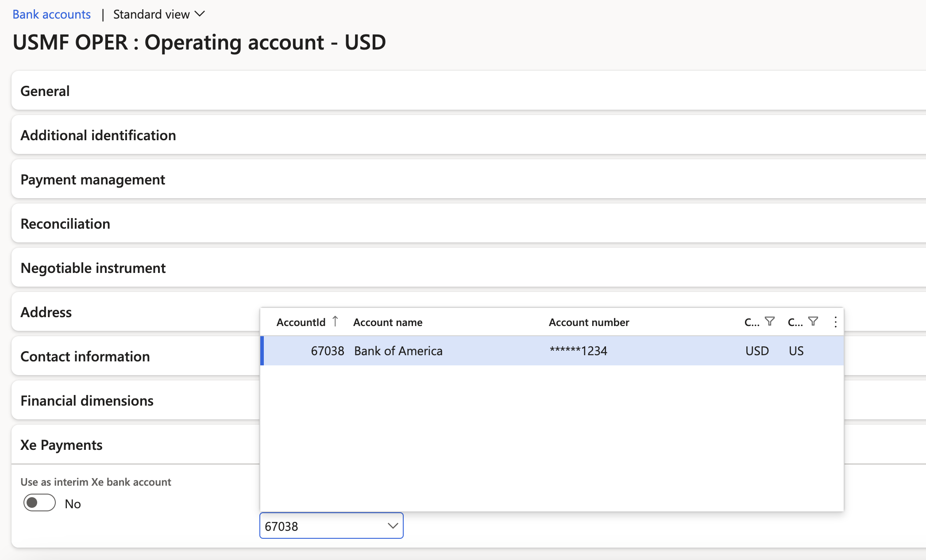Open grid options three-dot menu
Image resolution: width=926 pixels, height=560 pixels.
pyautogui.click(x=835, y=322)
